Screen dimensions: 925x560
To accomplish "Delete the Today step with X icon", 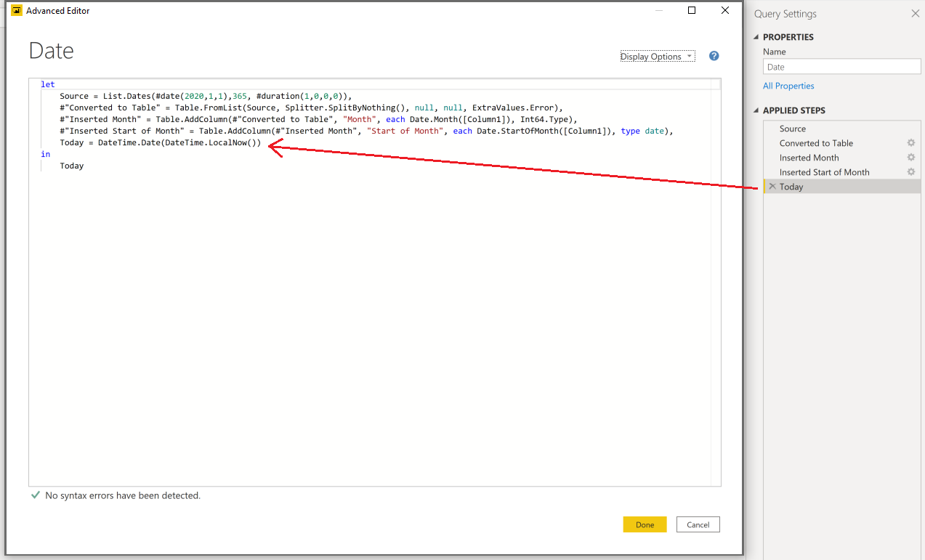I will coord(772,187).
